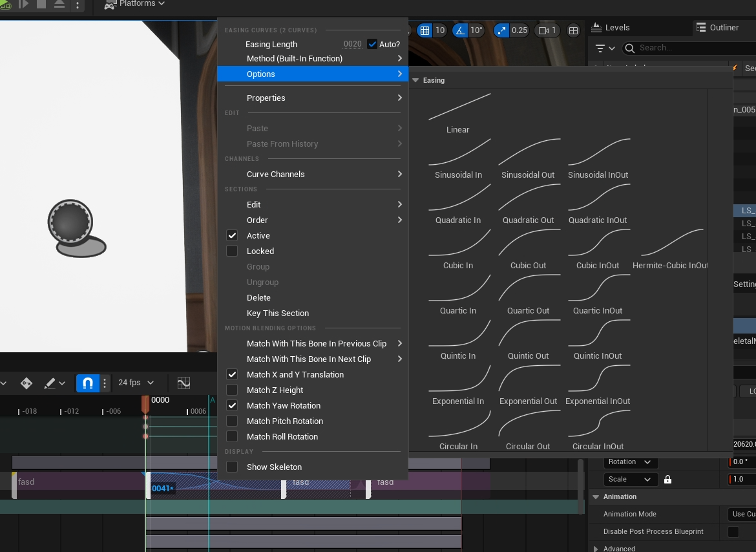
Task: Switch to the Levels tab
Action: click(x=611, y=28)
